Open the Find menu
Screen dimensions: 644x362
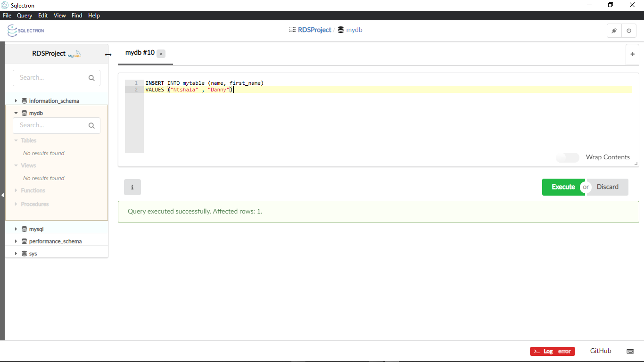point(77,16)
